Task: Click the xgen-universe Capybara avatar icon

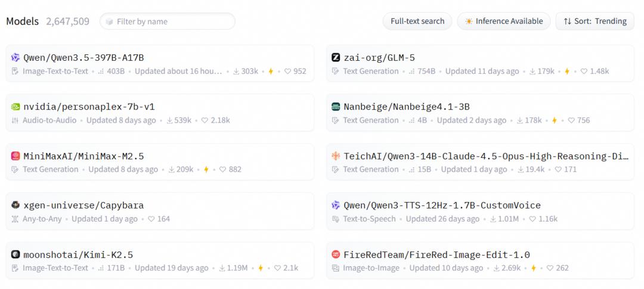Action: click(x=16, y=206)
